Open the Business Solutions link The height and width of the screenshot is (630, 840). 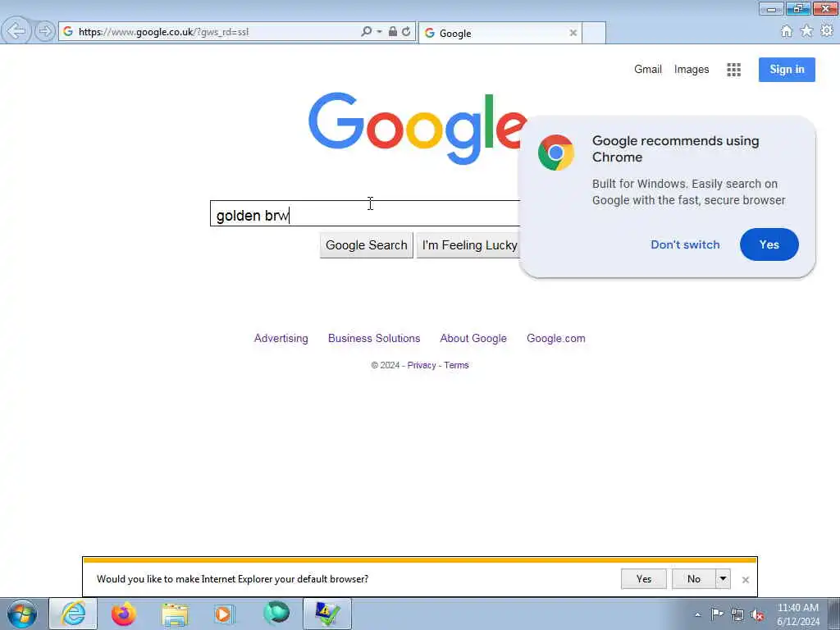(x=374, y=339)
